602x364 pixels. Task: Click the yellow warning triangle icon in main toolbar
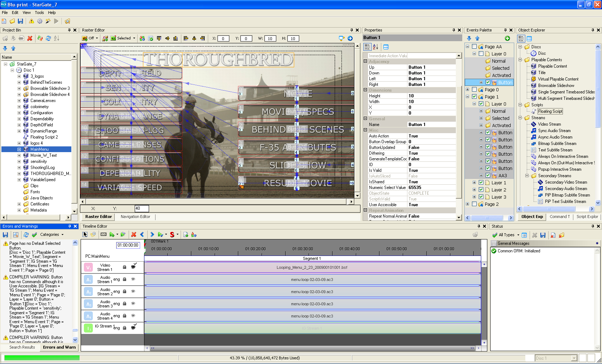(x=32, y=21)
